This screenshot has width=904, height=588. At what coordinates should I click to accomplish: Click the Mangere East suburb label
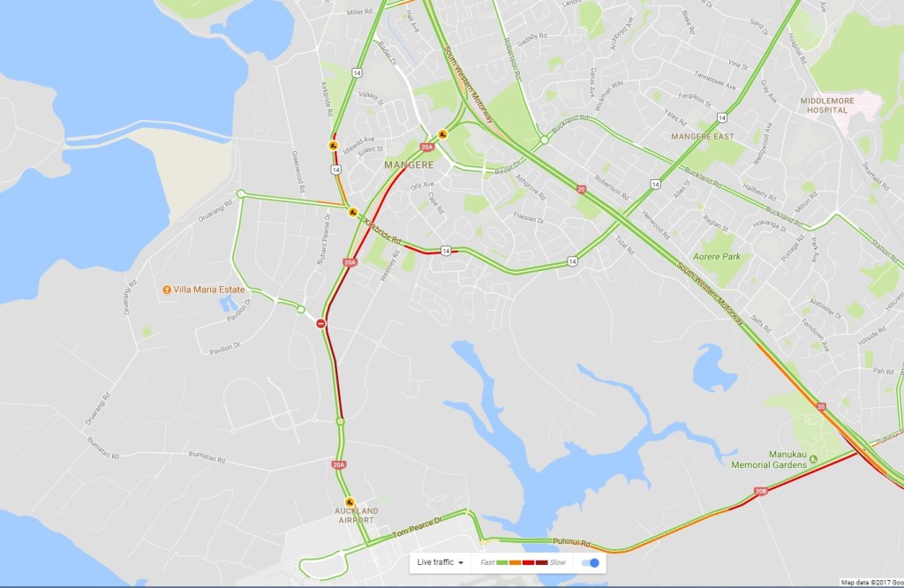702,137
